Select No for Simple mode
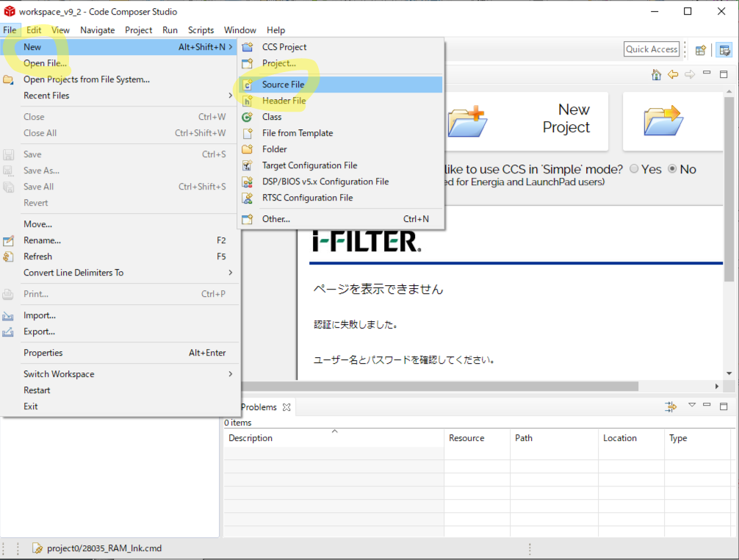 pos(671,169)
